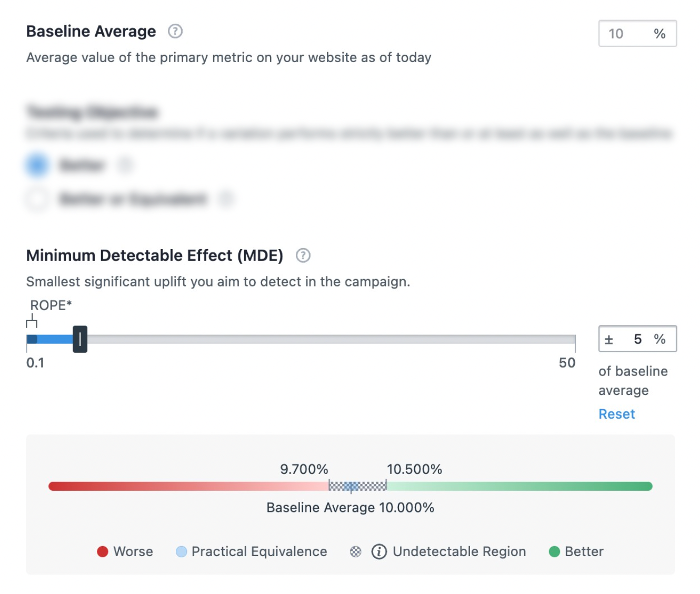Click the 10.500% upper bound label
The image size is (700, 594).
coord(414,469)
